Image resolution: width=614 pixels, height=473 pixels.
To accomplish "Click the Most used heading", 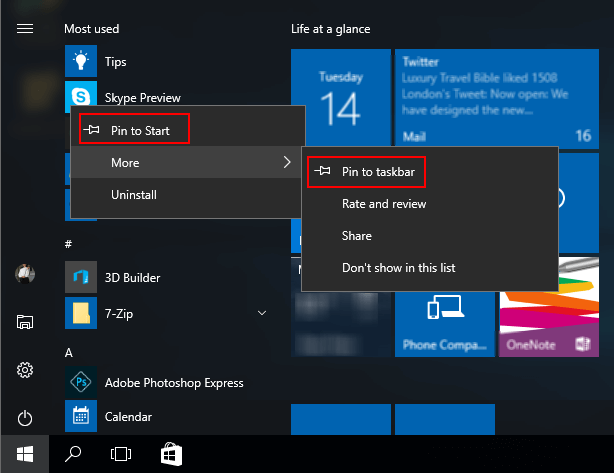I will click(92, 29).
